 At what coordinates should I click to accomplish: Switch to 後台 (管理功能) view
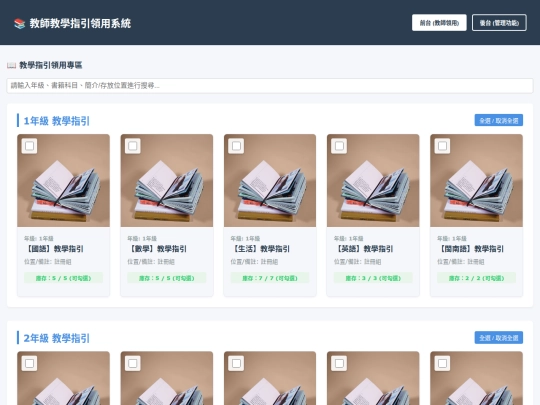coord(499,23)
